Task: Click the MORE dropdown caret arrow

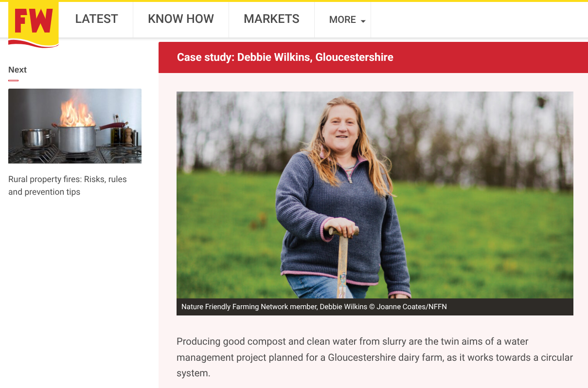Action: click(363, 21)
